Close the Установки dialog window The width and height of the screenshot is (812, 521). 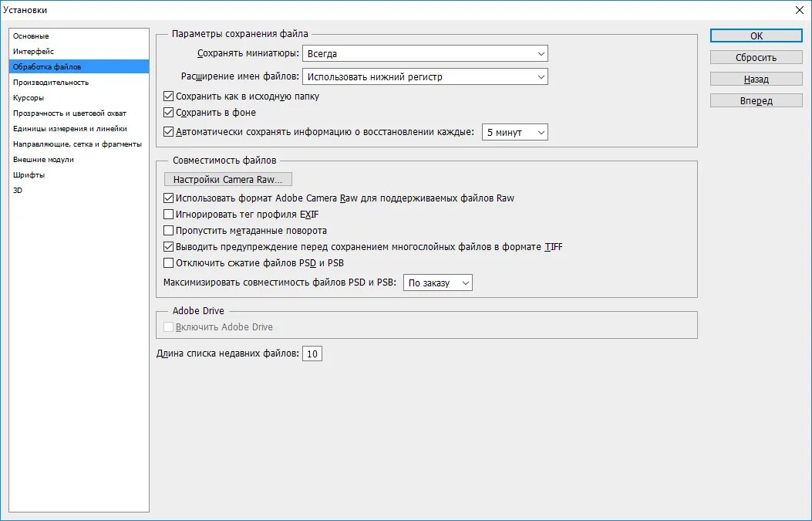799,10
